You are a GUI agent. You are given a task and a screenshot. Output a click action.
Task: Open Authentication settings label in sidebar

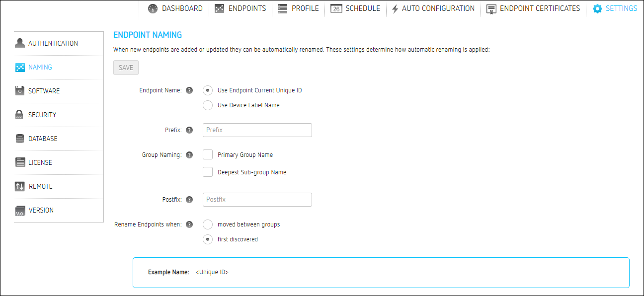pos(53,43)
